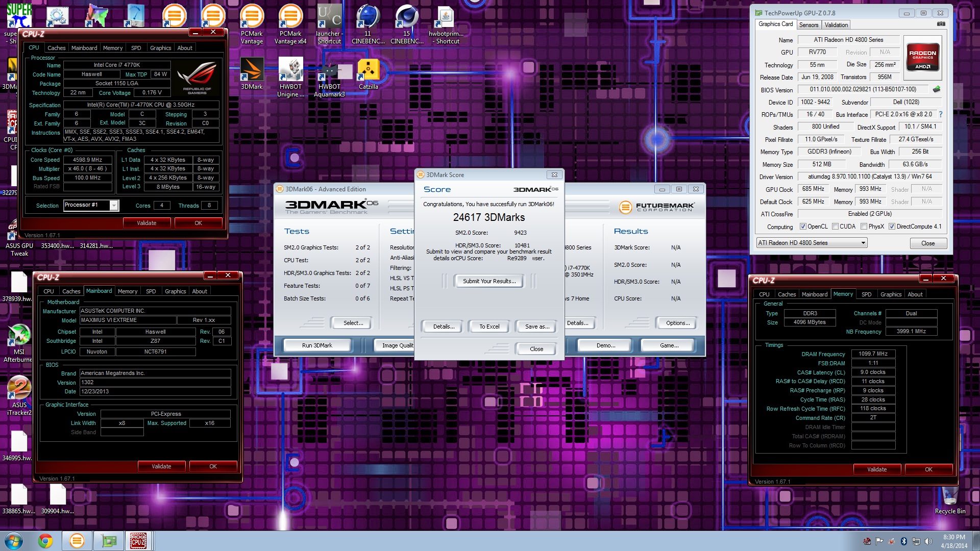Click Submit Your Results button
The image size is (980, 551).
489,281
